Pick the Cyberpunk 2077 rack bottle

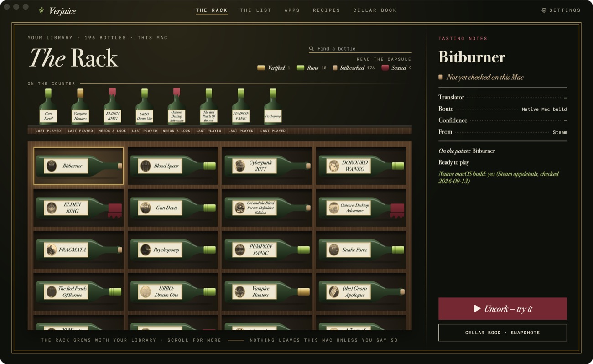coord(267,166)
